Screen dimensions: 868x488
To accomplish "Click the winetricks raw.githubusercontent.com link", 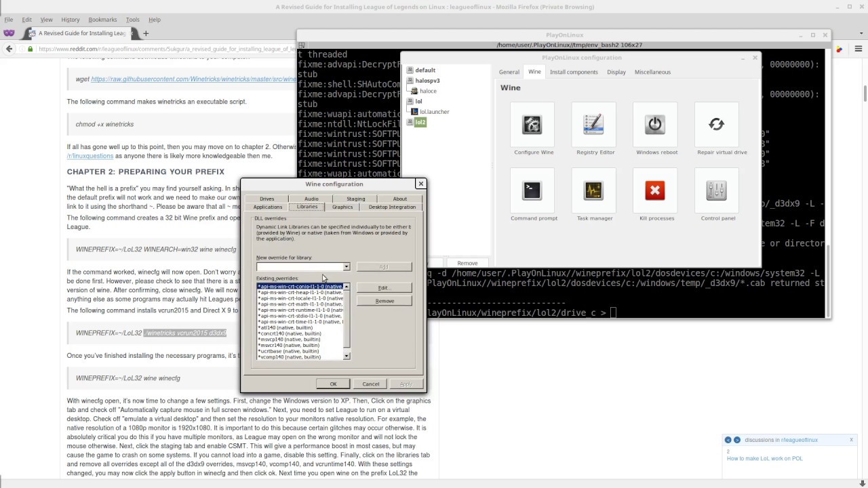I will pos(194,79).
